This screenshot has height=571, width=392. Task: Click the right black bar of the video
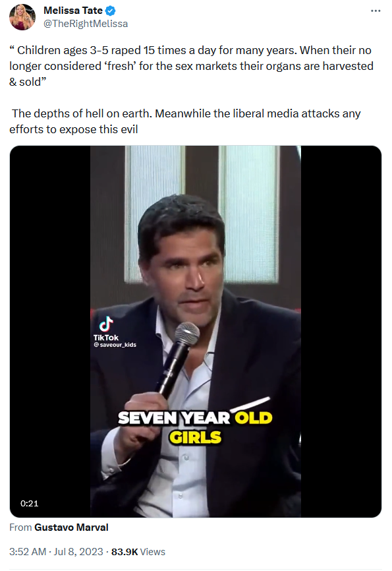tap(341, 332)
